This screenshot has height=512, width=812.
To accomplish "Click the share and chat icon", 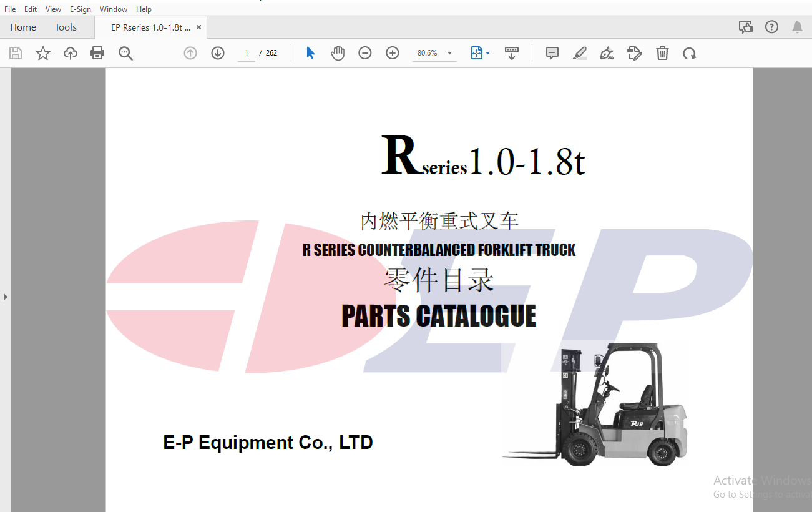I will pyautogui.click(x=745, y=27).
